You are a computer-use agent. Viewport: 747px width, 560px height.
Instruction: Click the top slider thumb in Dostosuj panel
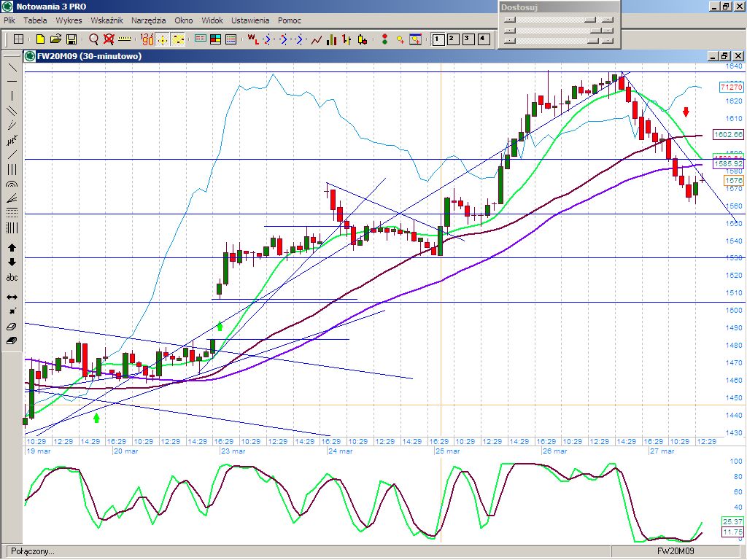pos(590,20)
